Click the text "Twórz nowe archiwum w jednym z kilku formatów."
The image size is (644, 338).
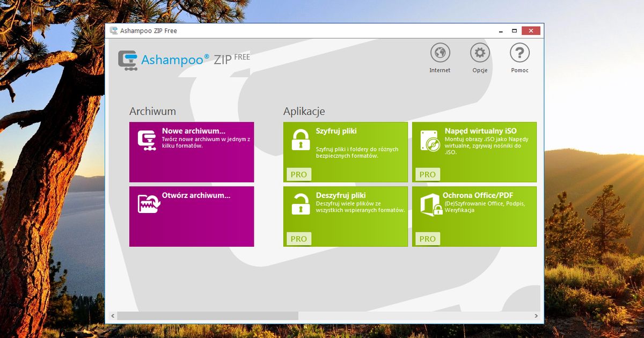click(206, 142)
